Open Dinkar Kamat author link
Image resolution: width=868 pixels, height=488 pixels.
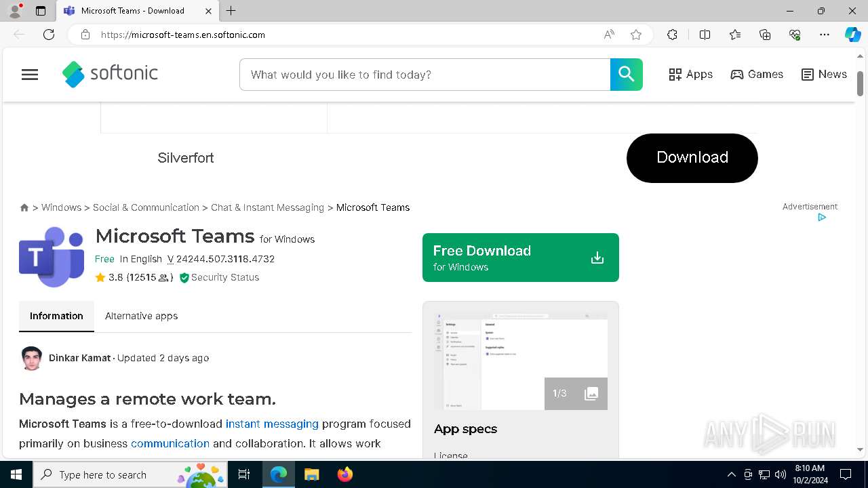pos(79,358)
